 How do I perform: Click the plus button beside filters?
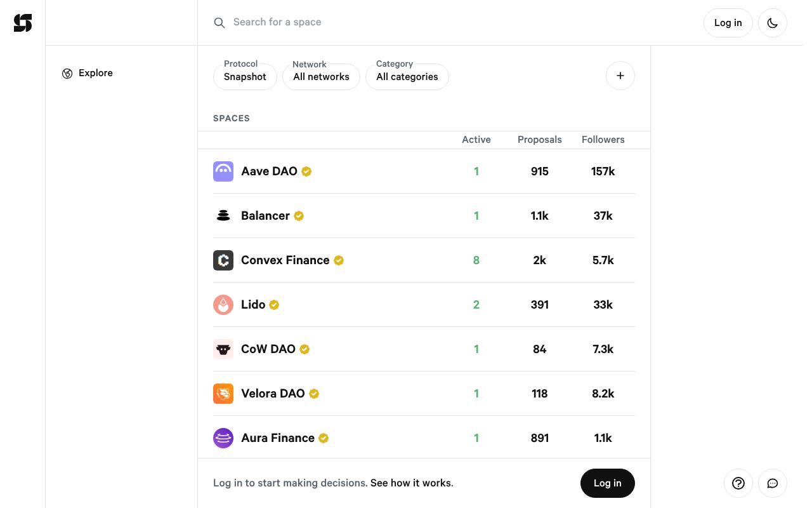620,76
